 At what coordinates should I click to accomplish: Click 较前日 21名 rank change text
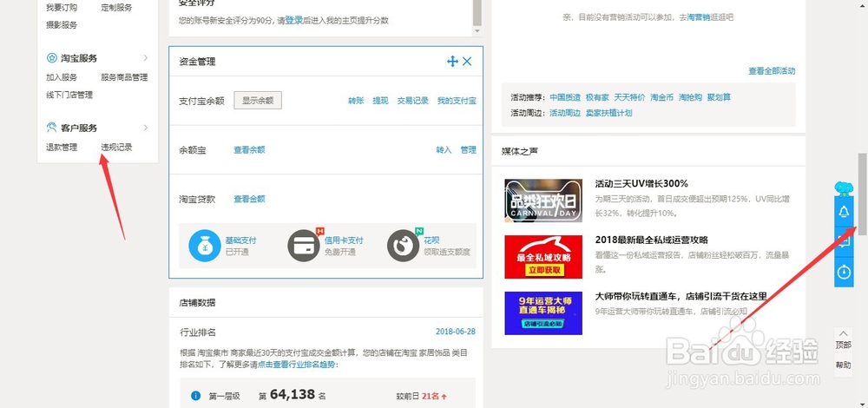pos(422,397)
